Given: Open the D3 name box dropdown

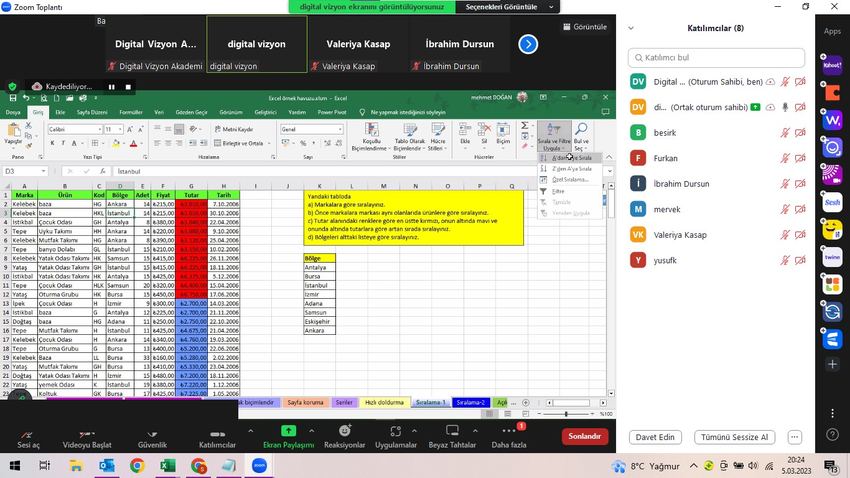Looking at the screenshot, I should click(x=43, y=171).
